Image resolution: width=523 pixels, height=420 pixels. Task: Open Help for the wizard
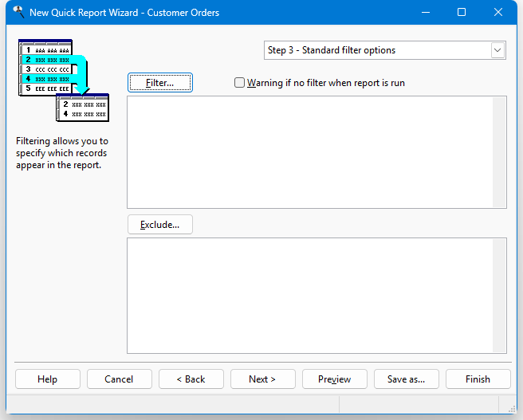[x=47, y=379]
